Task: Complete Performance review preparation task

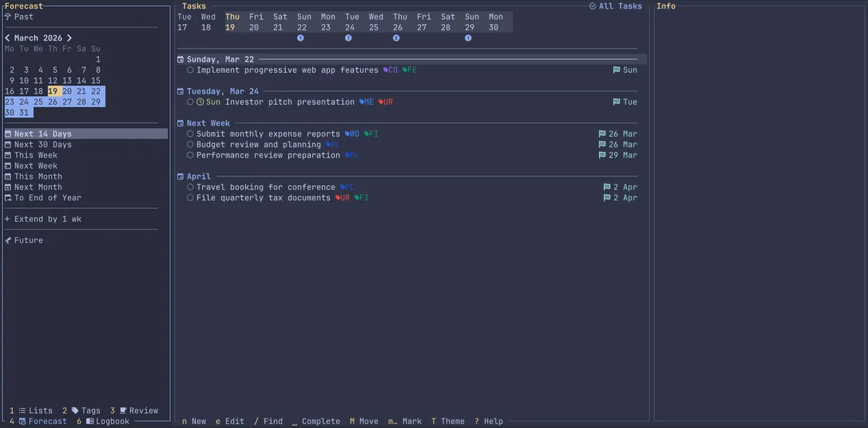Action: (190, 155)
